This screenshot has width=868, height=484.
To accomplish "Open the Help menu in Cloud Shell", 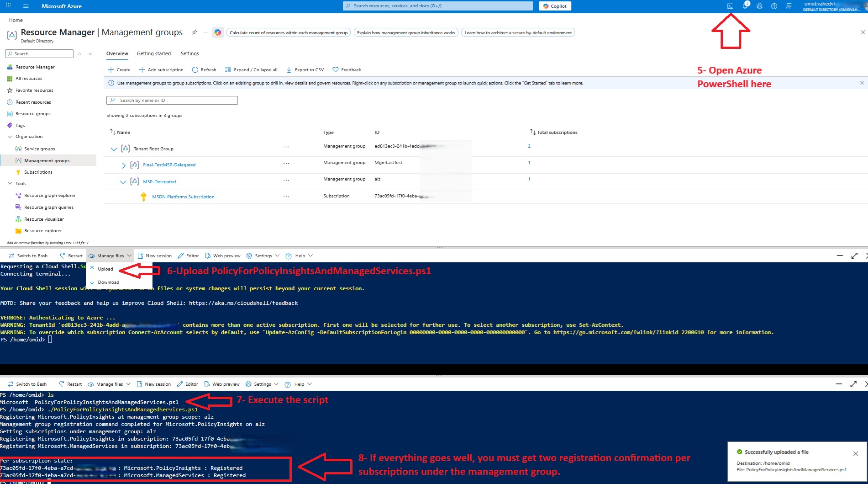I will click(299, 255).
